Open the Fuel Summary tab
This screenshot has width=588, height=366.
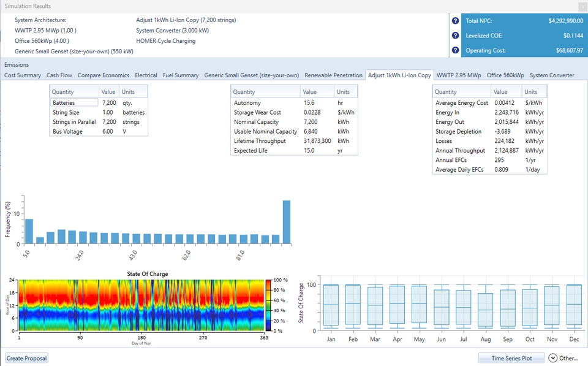[181, 75]
